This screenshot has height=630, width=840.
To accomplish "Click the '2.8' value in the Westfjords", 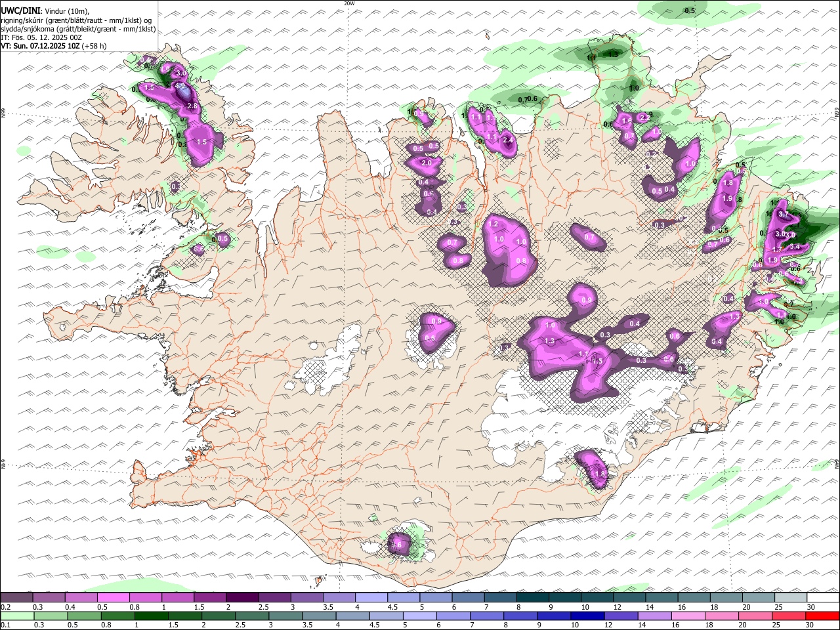I will coord(192,106).
